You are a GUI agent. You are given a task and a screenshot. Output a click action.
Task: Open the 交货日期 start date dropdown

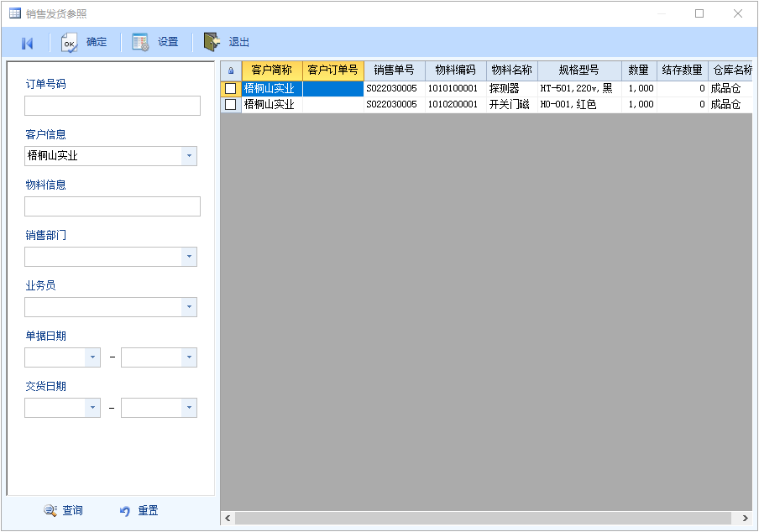pos(92,407)
